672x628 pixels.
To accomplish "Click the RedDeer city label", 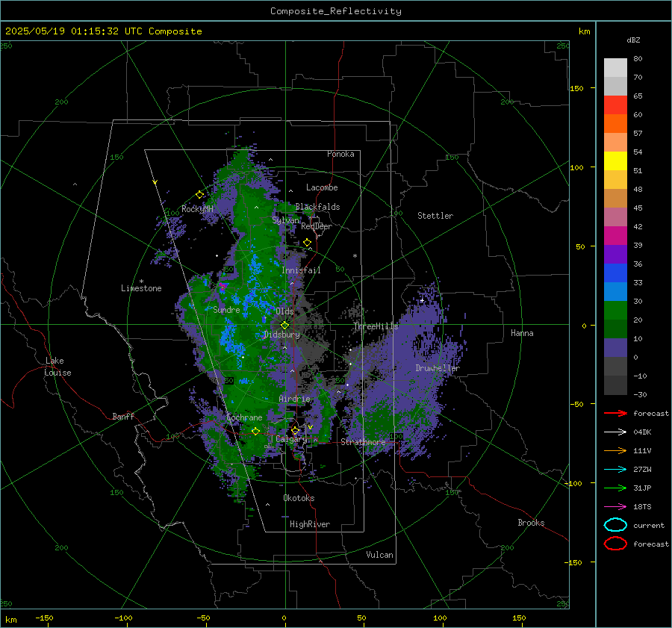I will tap(317, 226).
